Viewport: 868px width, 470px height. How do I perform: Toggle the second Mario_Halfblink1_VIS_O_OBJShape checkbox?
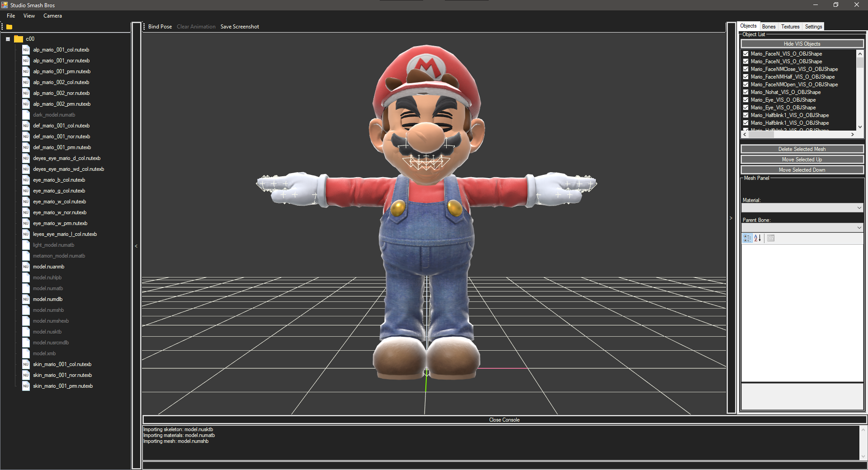[746, 123]
